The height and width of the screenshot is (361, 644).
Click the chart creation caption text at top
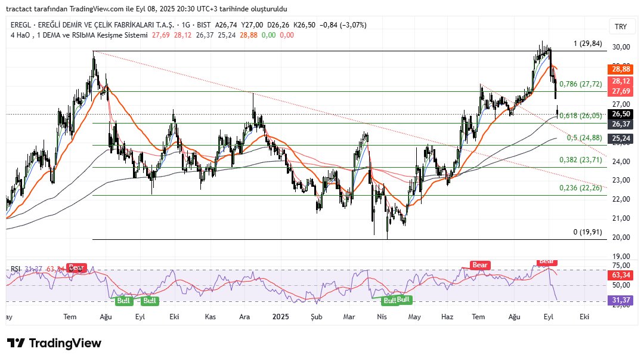pyautogui.click(x=147, y=8)
